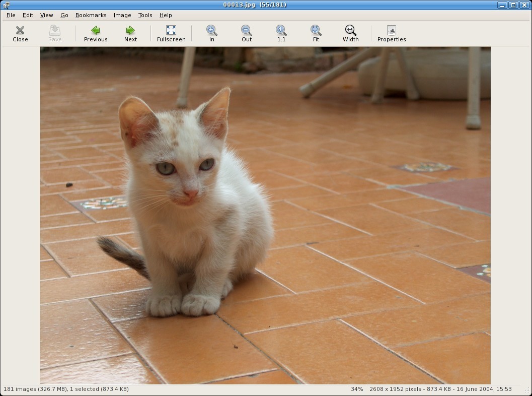
Task: Enter Fullscreen view mode
Action: 171,33
